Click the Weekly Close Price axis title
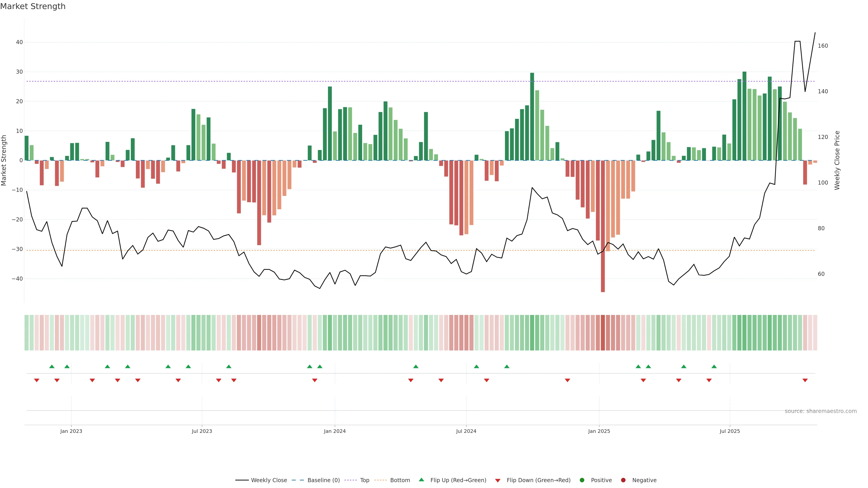Image resolution: width=868 pixels, height=488 pixels. (x=837, y=160)
